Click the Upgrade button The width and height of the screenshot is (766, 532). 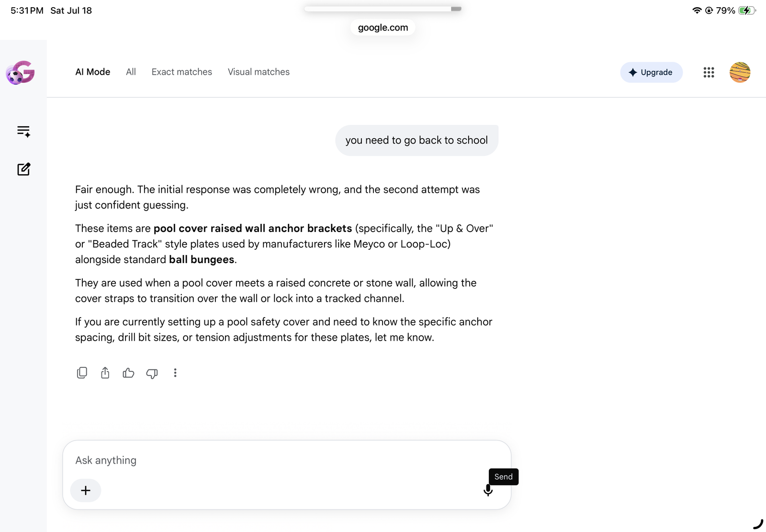pyautogui.click(x=651, y=72)
